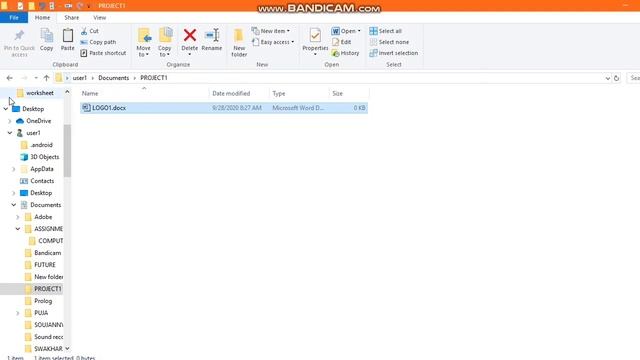Sort by the Size column header
The height and width of the screenshot is (360, 640).
pos(349,93)
